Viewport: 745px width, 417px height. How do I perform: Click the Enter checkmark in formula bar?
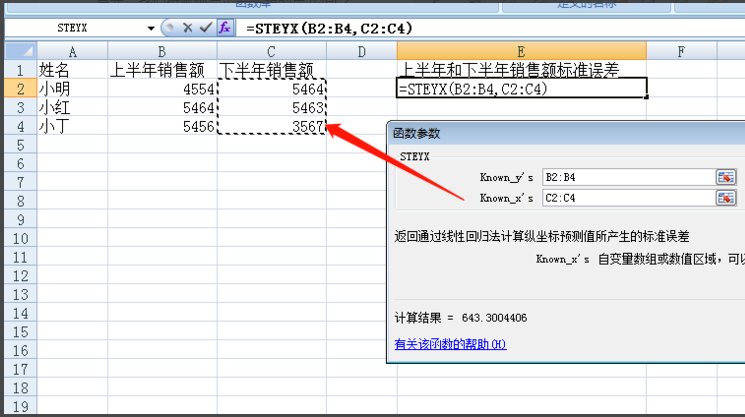click(x=206, y=28)
